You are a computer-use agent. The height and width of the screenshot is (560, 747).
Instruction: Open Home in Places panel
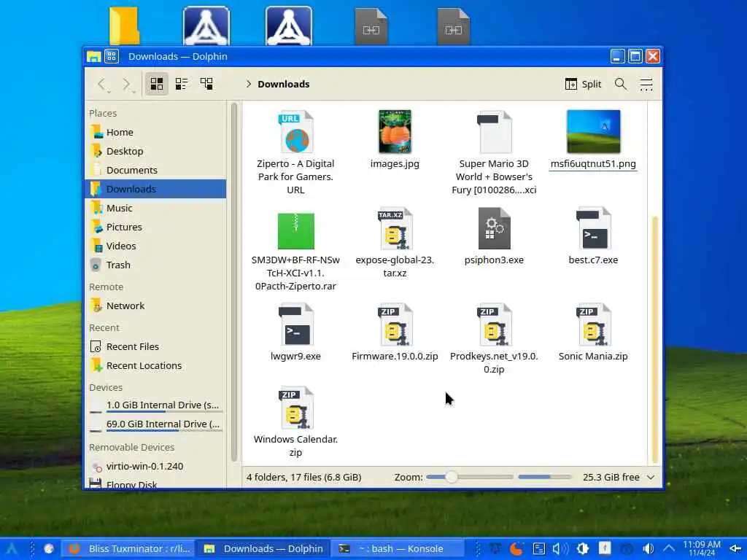156,132
